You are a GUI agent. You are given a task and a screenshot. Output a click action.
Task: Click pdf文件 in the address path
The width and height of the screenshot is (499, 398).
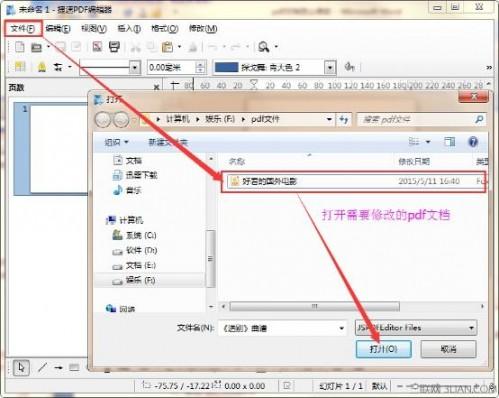tap(265, 119)
